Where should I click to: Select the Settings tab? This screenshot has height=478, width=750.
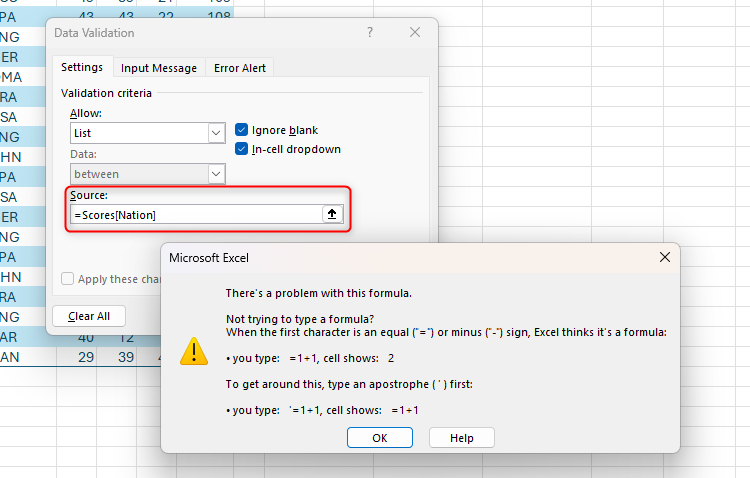[x=82, y=68]
